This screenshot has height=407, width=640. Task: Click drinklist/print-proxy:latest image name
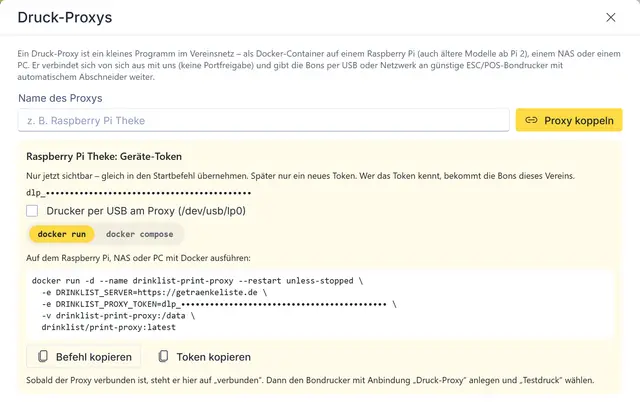click(x=109, y=327)
